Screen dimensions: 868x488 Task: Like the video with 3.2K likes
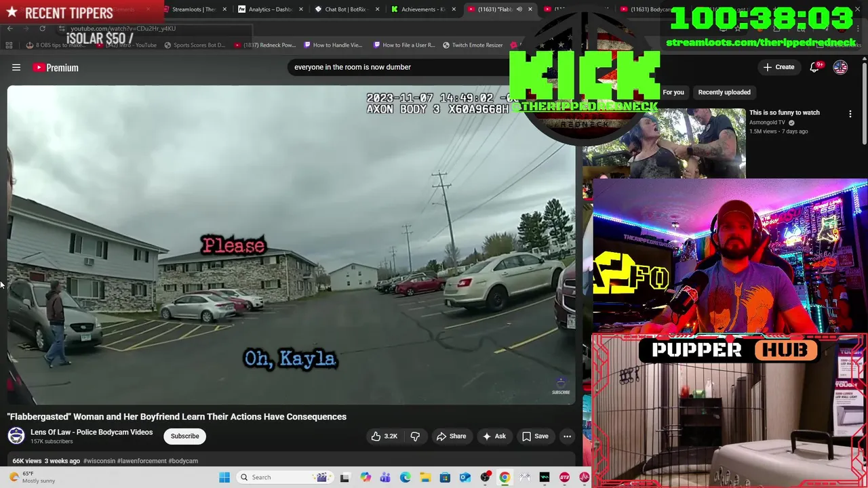384,436
